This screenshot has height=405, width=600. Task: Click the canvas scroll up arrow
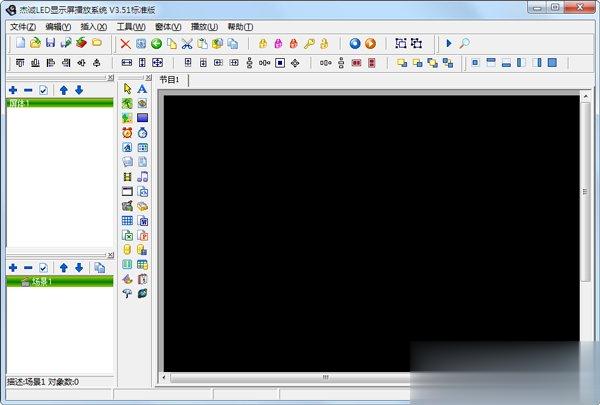pyautogui.click(x=585, y=97)
